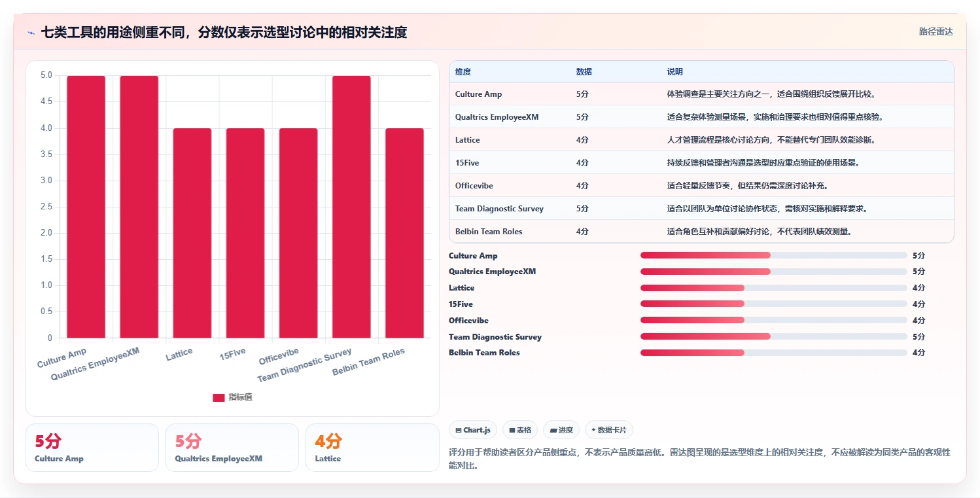The height and width of the screenshot is (498, 980).
Task: Click the footnote paragraph starting 评分用于帮助读者
Action: (699, 459)
